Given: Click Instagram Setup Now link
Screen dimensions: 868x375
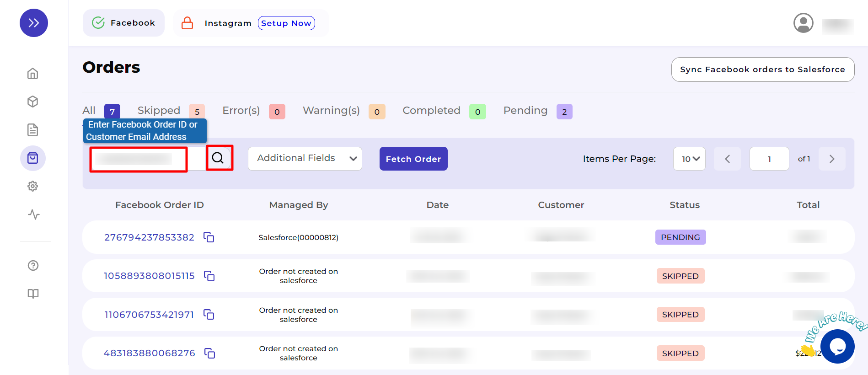Looking at the screenshot, I should click(286, 23).
